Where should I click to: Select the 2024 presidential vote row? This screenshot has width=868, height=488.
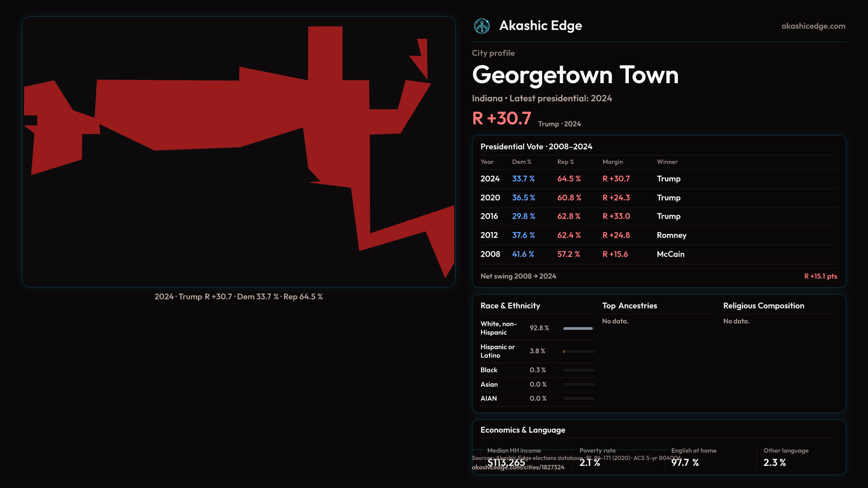tap(658, 179)
